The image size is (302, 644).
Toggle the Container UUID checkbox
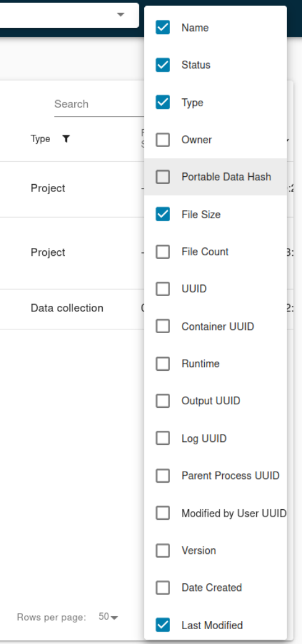coord(163,326)
